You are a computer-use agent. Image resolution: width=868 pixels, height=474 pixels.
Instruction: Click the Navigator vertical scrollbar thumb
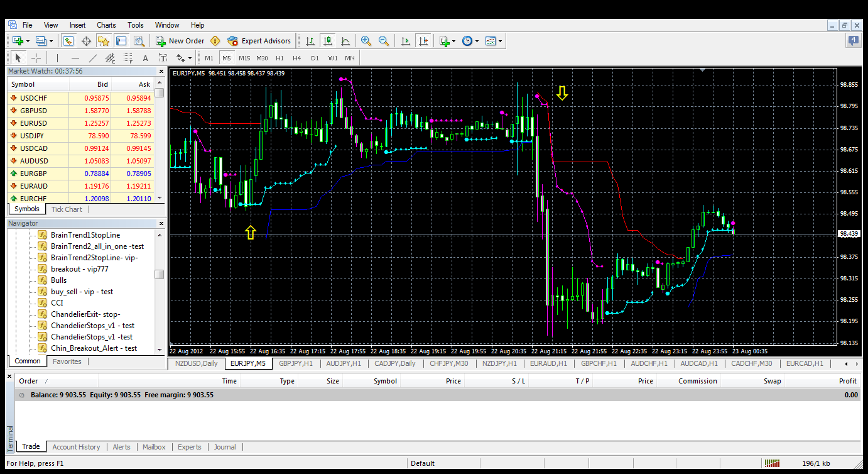click(x=160, y=275)
